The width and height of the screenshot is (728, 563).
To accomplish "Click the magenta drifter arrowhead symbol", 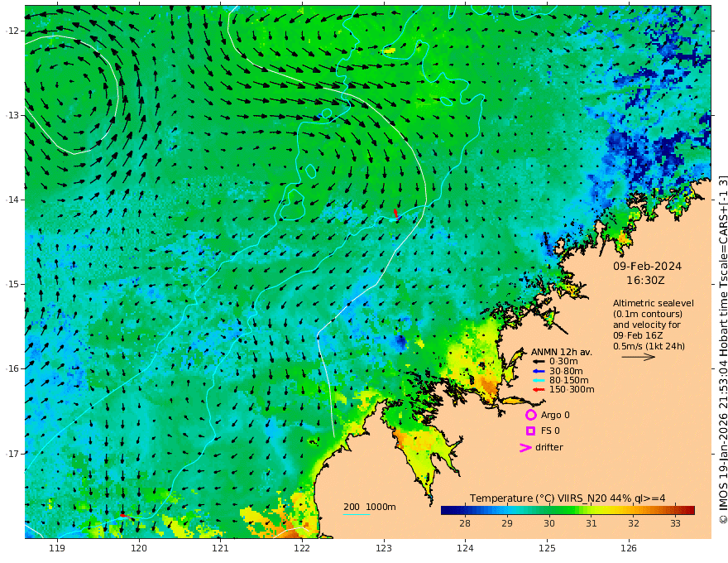I will (525, 448).
